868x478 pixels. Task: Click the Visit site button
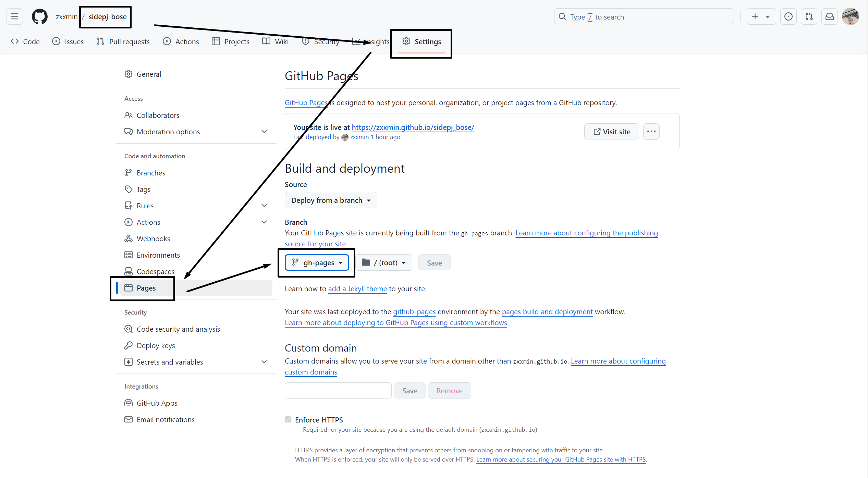612,132
